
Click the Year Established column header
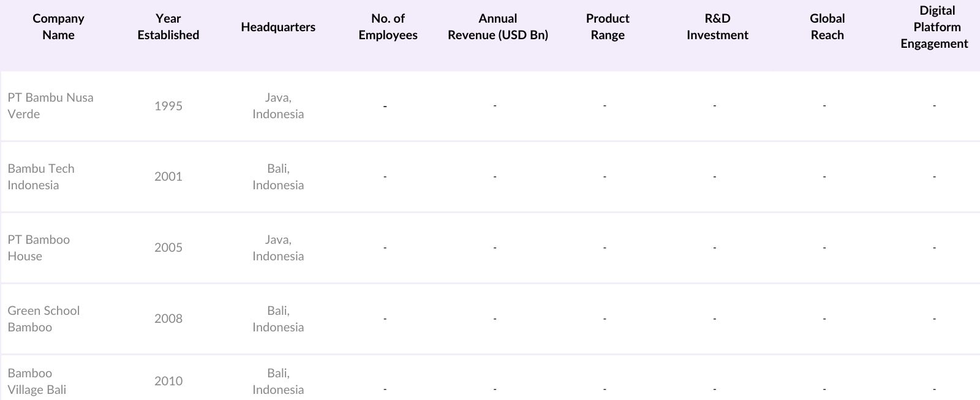click(x=168, y=27)
